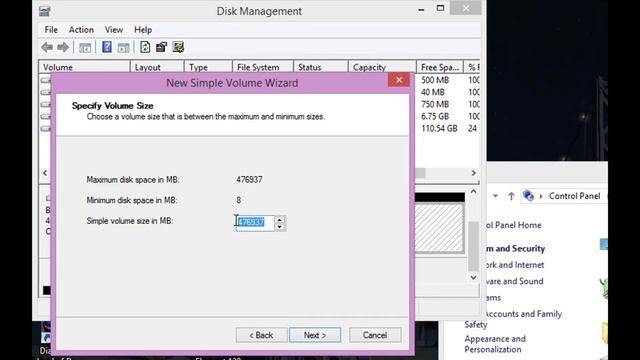This screenshot has width=640, height=360.
Task: Open the View menu
Action: (x=113, y=30)
